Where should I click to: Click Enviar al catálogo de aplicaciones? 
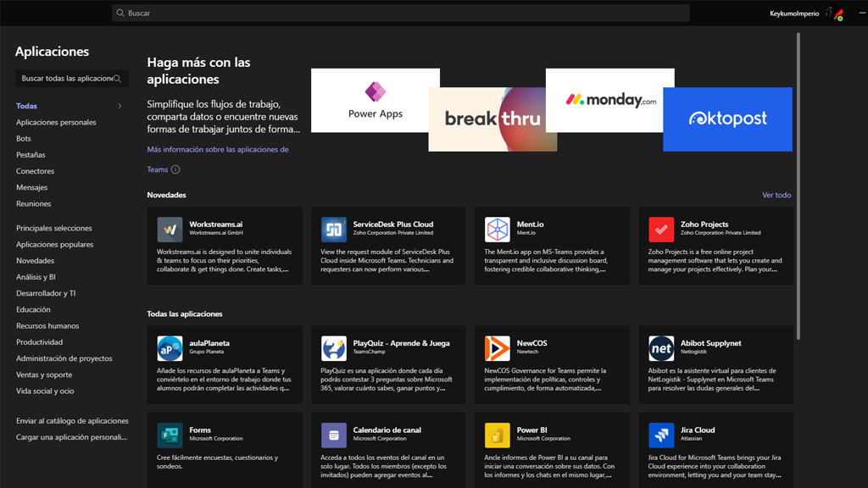(x=72, y=421)
